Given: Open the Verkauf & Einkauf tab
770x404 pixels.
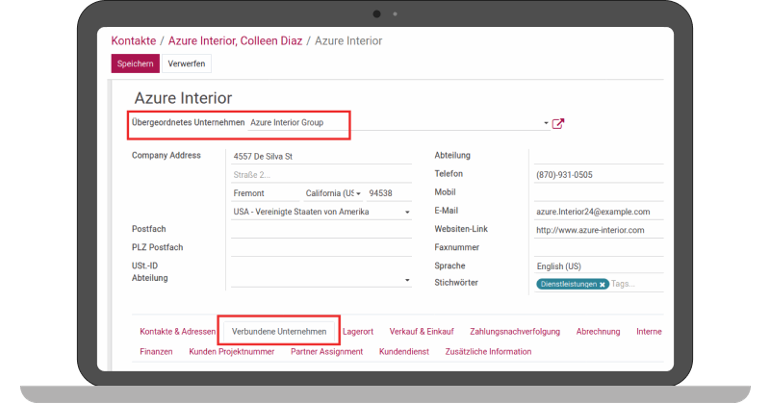Looking at the screenshot, I should pyautogui.click(x=421, y=331).
